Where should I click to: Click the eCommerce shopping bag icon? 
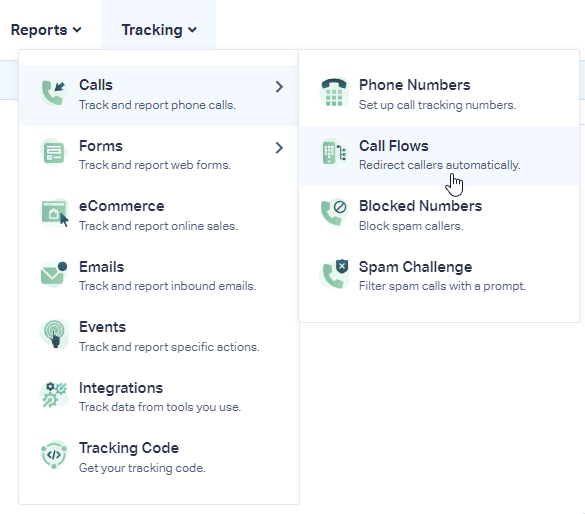[x=55, y=213]
